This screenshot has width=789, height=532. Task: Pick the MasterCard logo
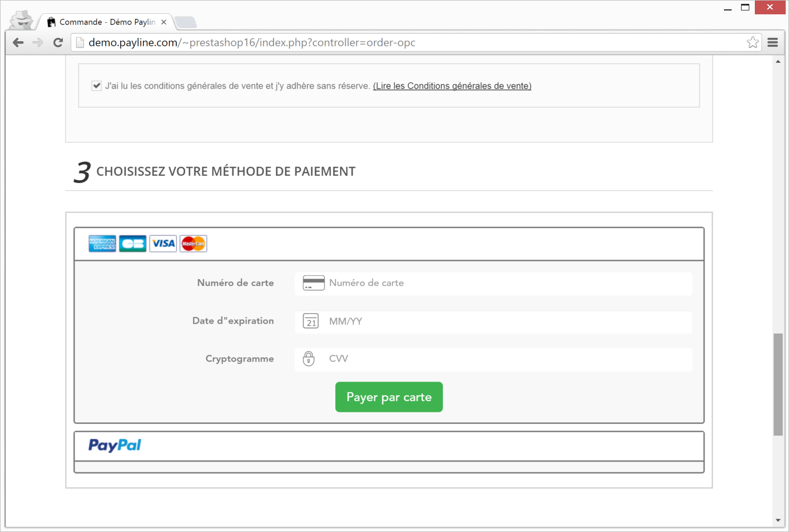(194, 244)
